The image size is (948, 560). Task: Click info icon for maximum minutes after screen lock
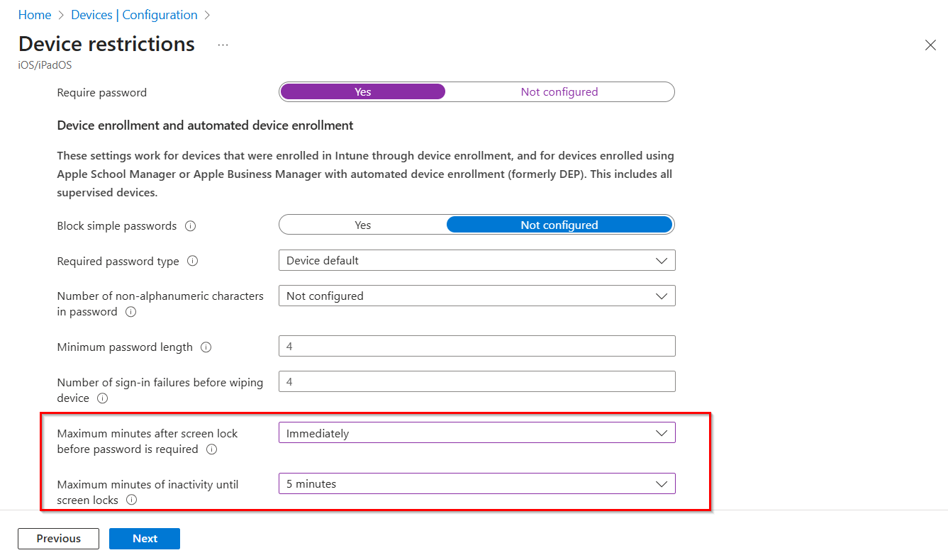[x=211, y=449]
